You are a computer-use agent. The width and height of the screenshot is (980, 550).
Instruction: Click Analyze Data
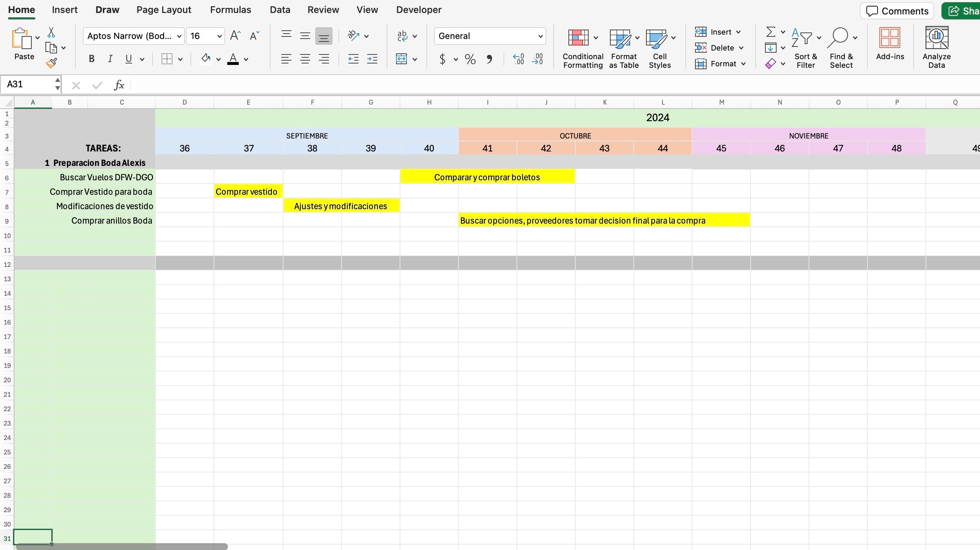click(x=936, y=48)
